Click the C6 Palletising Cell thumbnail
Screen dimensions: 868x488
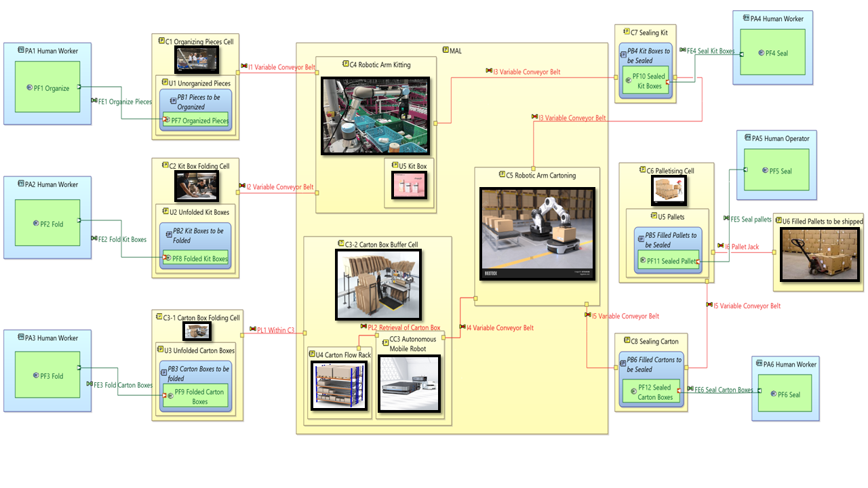(x=670, y=190)
